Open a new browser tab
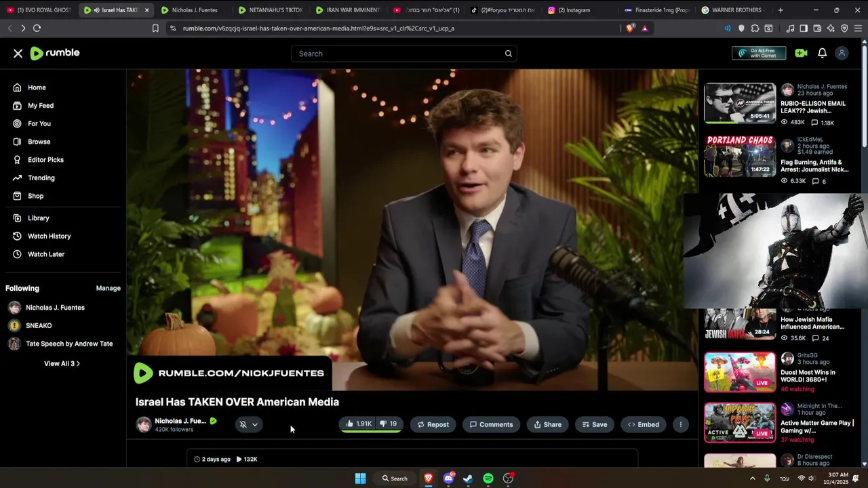This screenshot has height=488, width=868. point(781,10)
